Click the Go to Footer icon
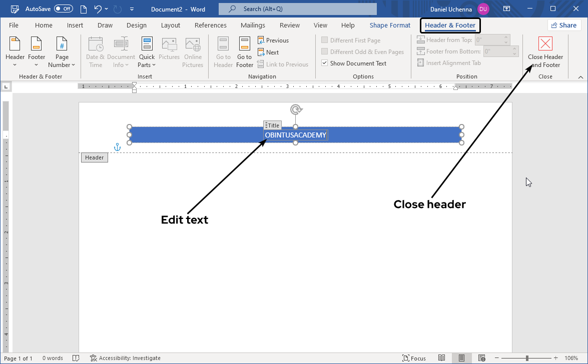The height and width of the screenshot is (364, 588). 244,44
